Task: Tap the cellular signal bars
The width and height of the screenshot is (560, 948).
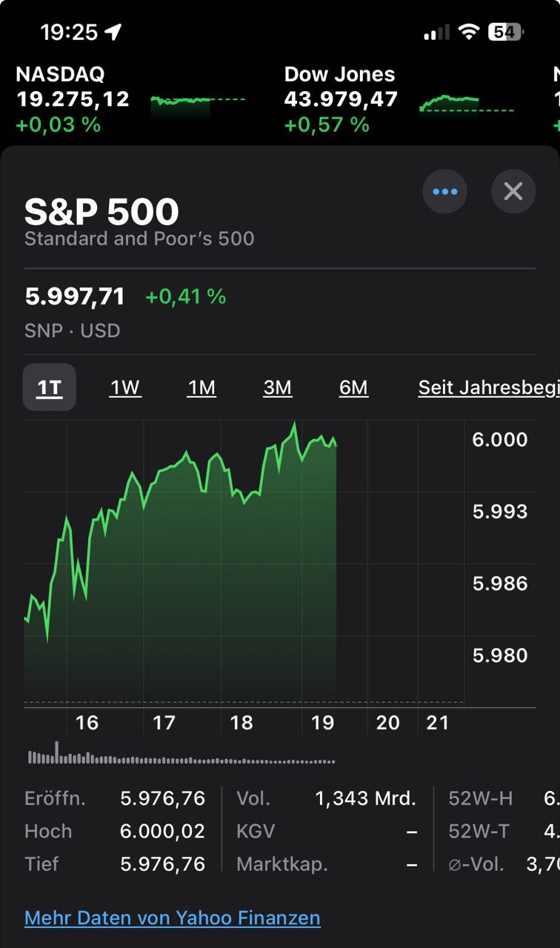Action: coord(436,33)
